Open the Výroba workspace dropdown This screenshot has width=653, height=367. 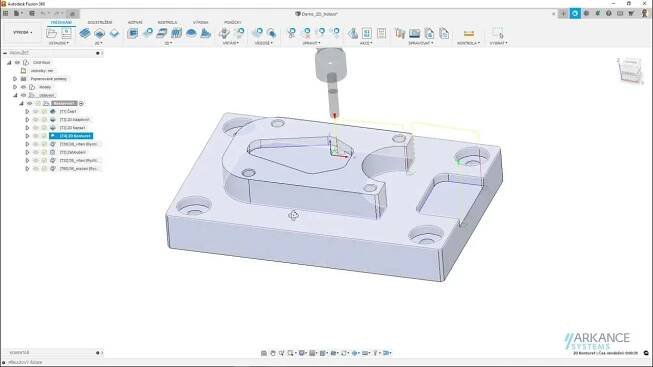22,32
